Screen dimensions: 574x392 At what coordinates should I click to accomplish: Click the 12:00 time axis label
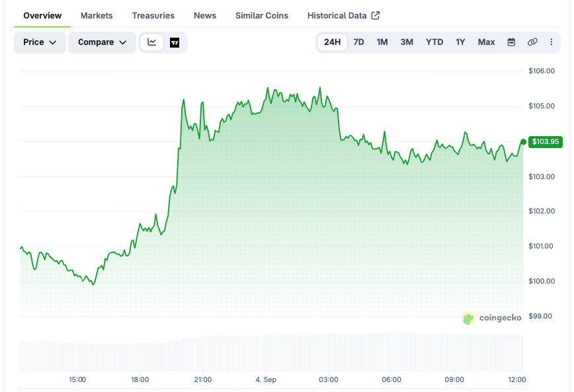[x=517, y=379]
